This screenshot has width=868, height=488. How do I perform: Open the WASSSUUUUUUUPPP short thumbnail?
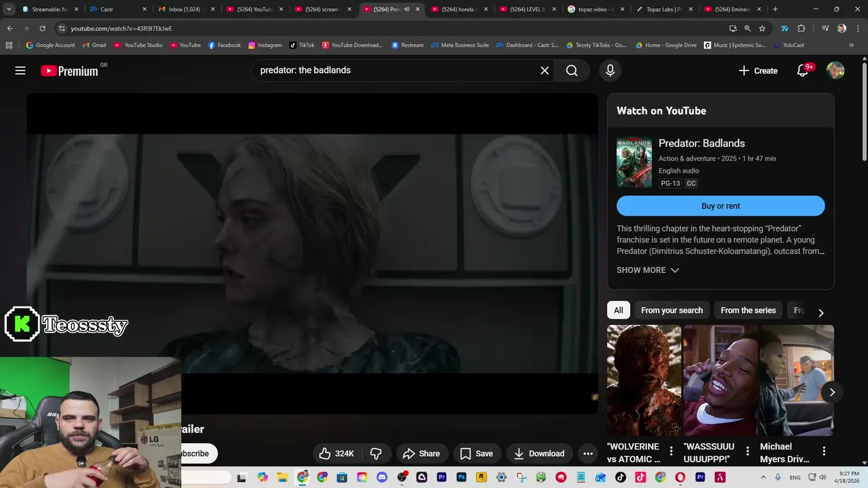coord(720,380)
